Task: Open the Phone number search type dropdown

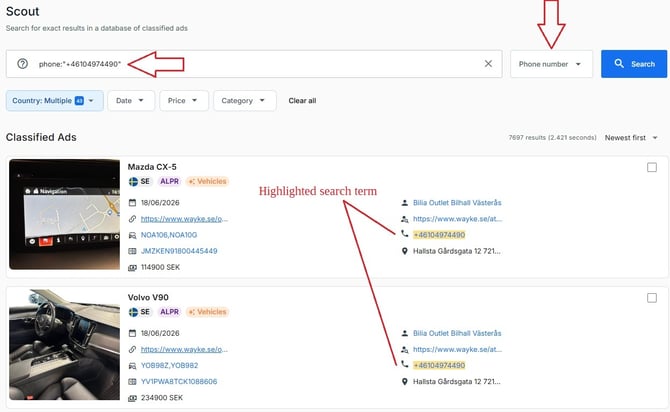Action: tap(551, 64)
